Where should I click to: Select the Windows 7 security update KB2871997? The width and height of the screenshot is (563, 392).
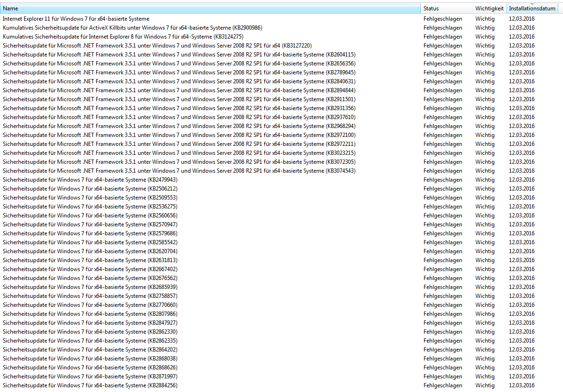(x=90, y=376)
